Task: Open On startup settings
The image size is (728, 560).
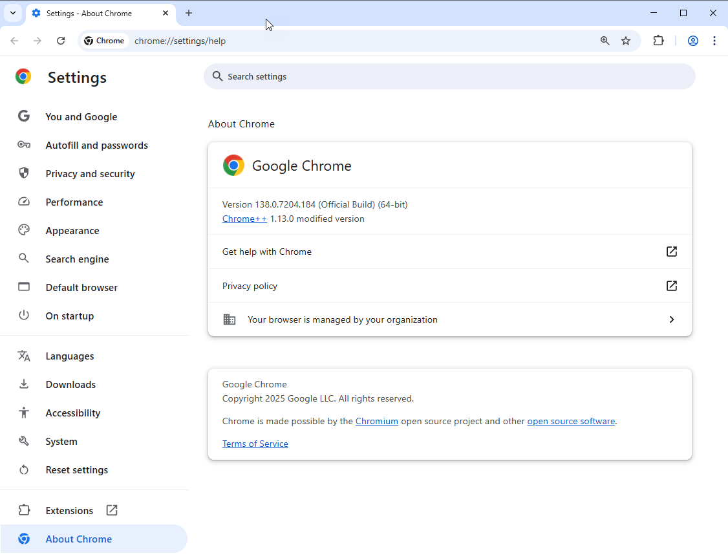Action: coord(70,316)
